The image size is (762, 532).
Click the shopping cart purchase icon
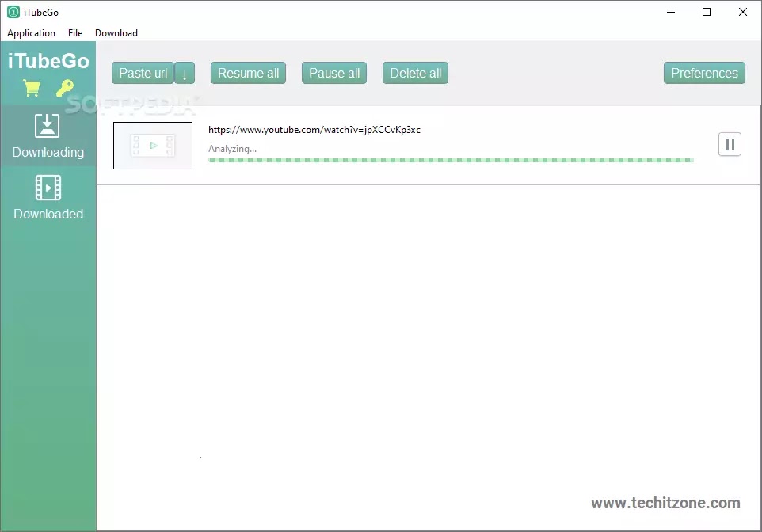(32, 88)
